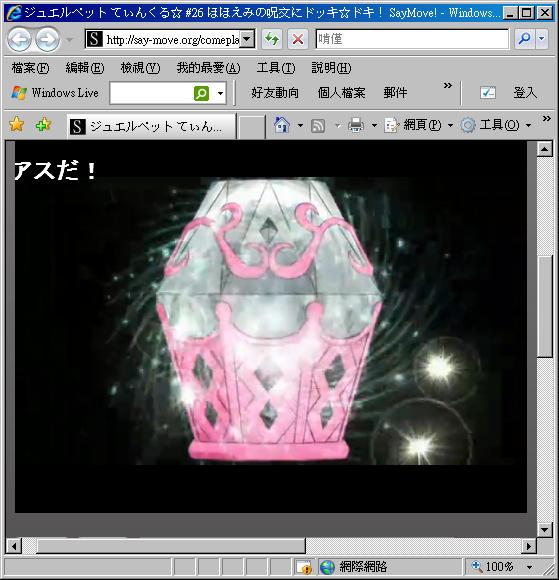Click the horizontal scrollbar left arrow
The width and height of the screenshot is (559, 580).
pyautogui.click(x=14, y=546)
